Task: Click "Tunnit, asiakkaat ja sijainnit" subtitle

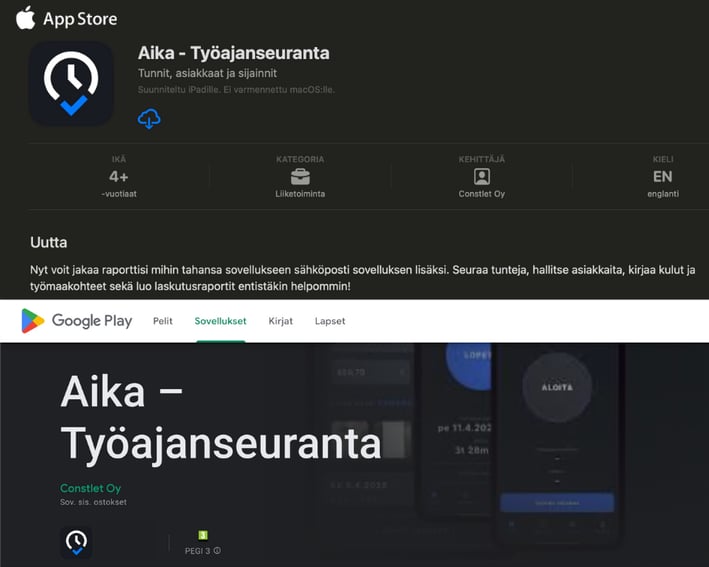Action: (x=207, y=73)
